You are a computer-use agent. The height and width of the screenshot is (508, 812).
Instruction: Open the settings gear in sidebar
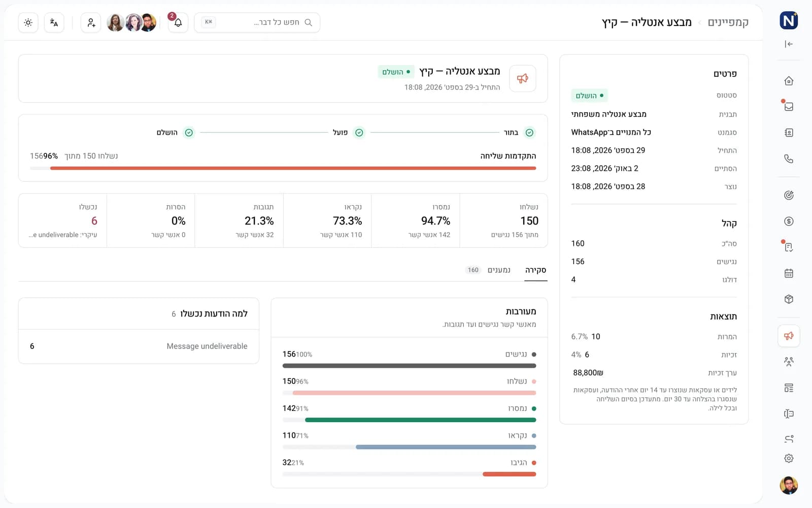(x=789, y=458)
